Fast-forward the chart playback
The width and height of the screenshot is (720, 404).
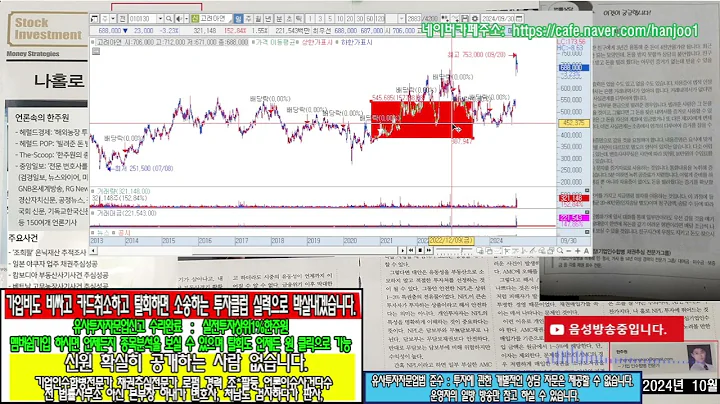coord(428,251)
